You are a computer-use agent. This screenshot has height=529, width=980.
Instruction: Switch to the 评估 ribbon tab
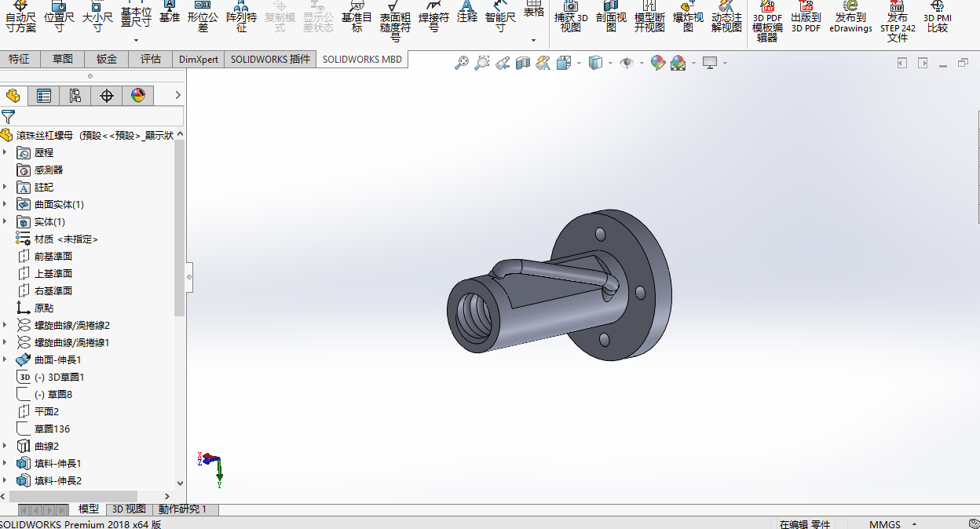[x=151, y=59]
